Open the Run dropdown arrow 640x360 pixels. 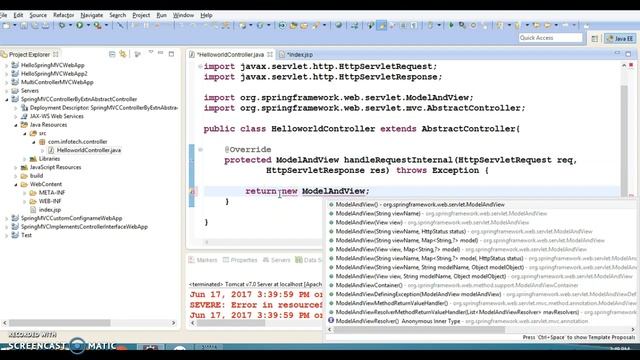pos(88,25)
